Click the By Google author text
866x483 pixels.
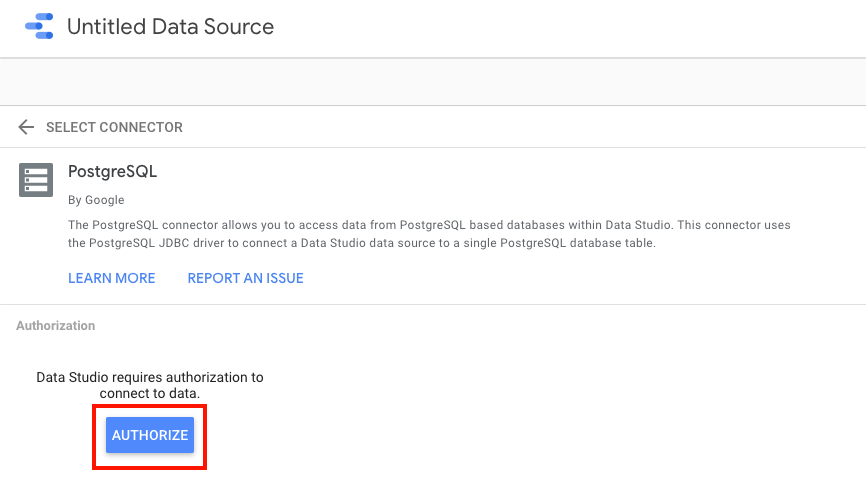pyautogui.click(x=96, y=200)
